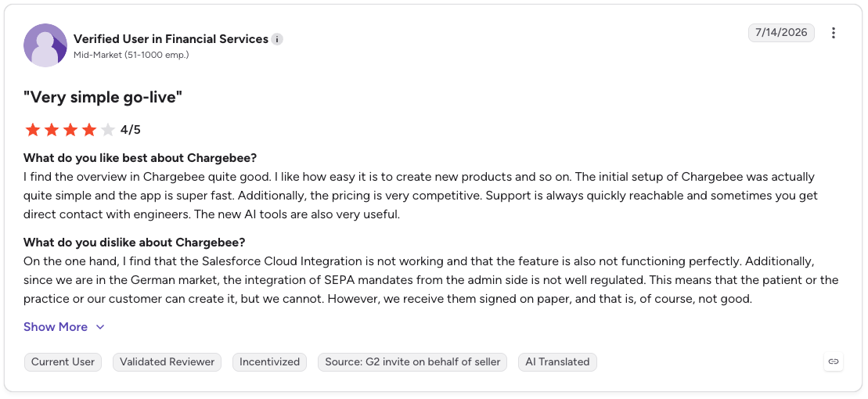
Task: Click the empty grey star in rating
Action: 108,130
